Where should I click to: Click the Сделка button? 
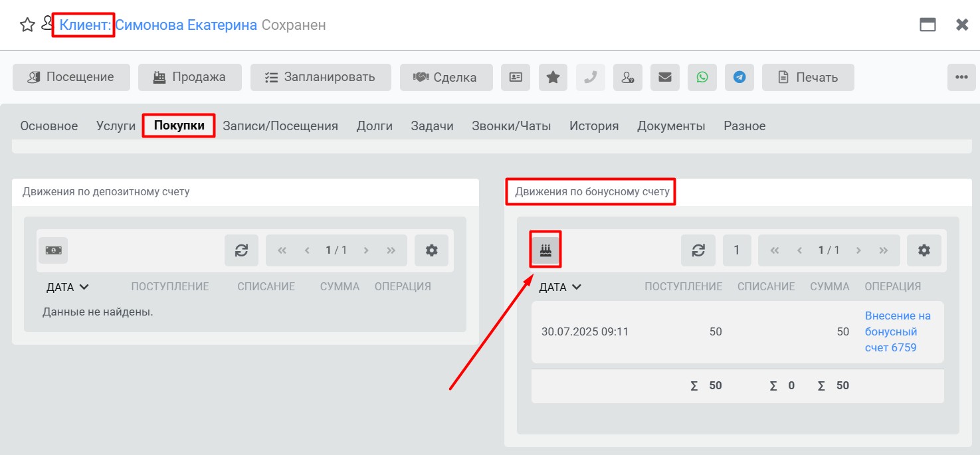(x=446, y=77)
